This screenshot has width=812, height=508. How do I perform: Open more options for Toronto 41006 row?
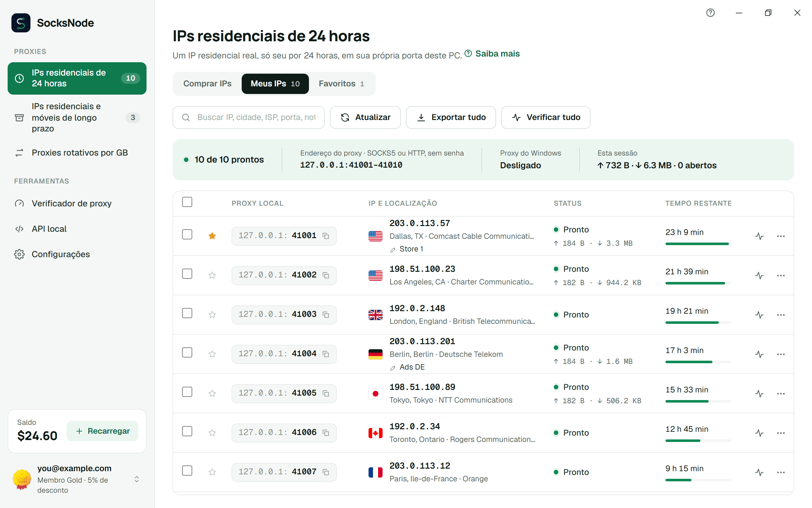[781, 433]
